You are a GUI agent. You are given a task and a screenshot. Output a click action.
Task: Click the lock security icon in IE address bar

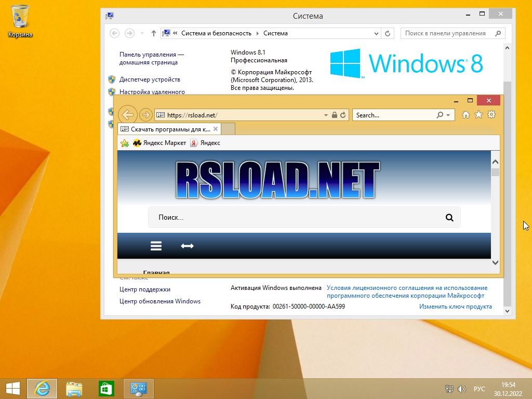[334, 115]
